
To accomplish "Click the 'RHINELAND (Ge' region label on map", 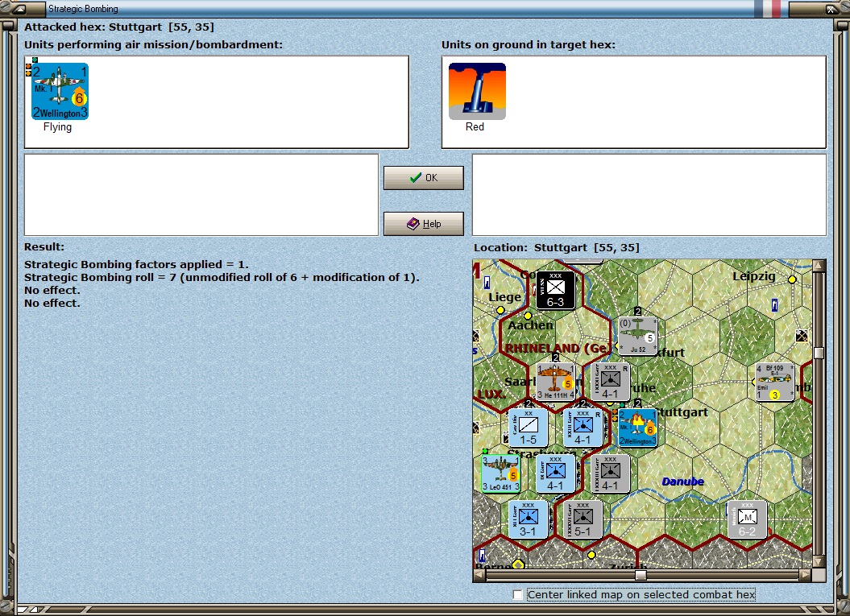I will click(558, 349).
